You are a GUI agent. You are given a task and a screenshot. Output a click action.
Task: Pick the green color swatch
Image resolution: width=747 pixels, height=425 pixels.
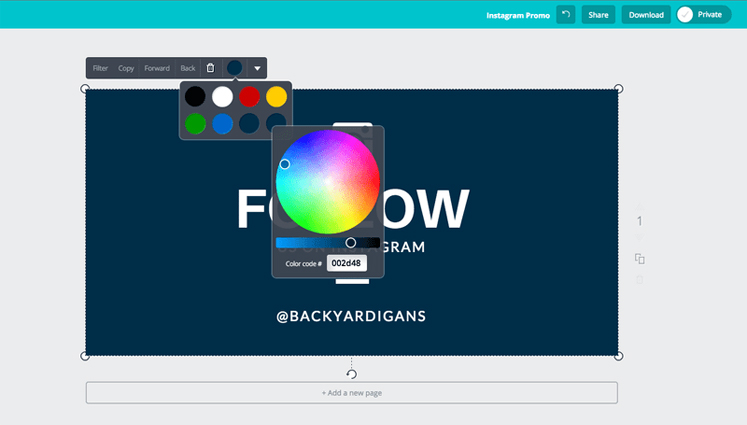click(195, 123)
